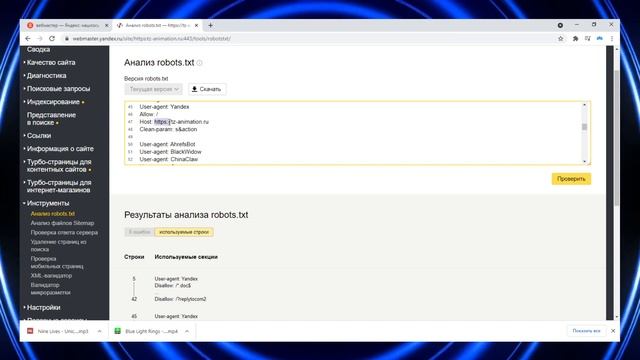Open Проверка мобильных страниц tool
640x360 pixels.
57,262
